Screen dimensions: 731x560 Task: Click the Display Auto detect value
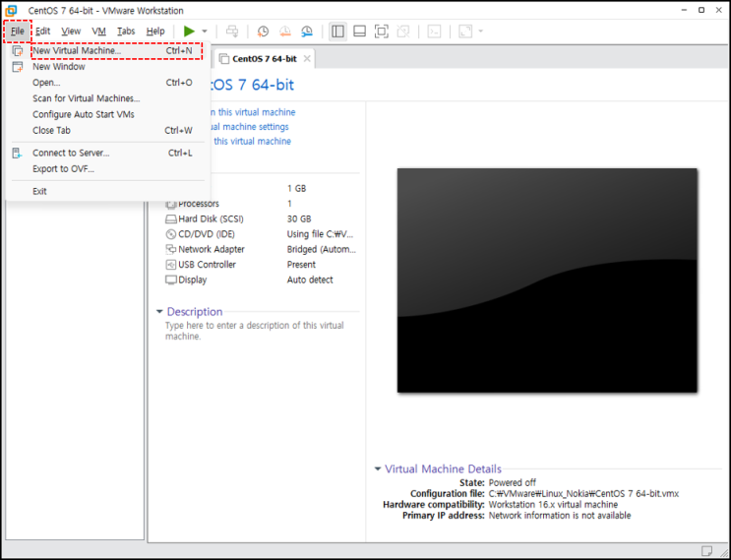coord(310,280)
